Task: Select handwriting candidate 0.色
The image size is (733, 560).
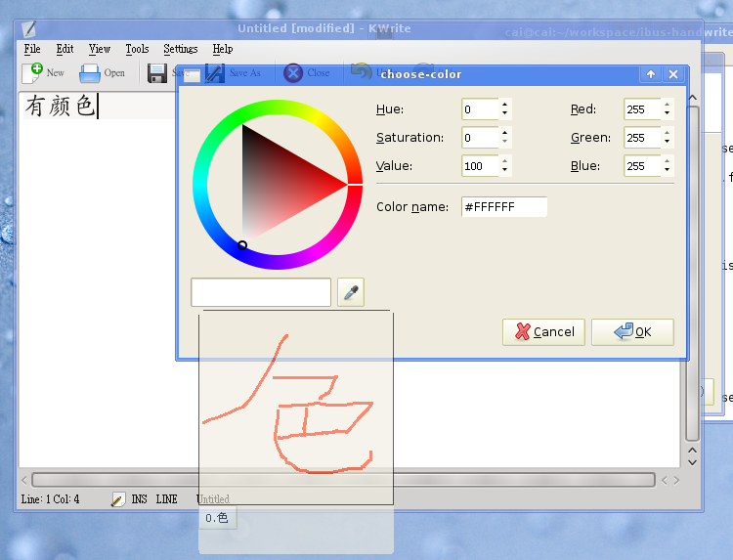Action: 217,519
